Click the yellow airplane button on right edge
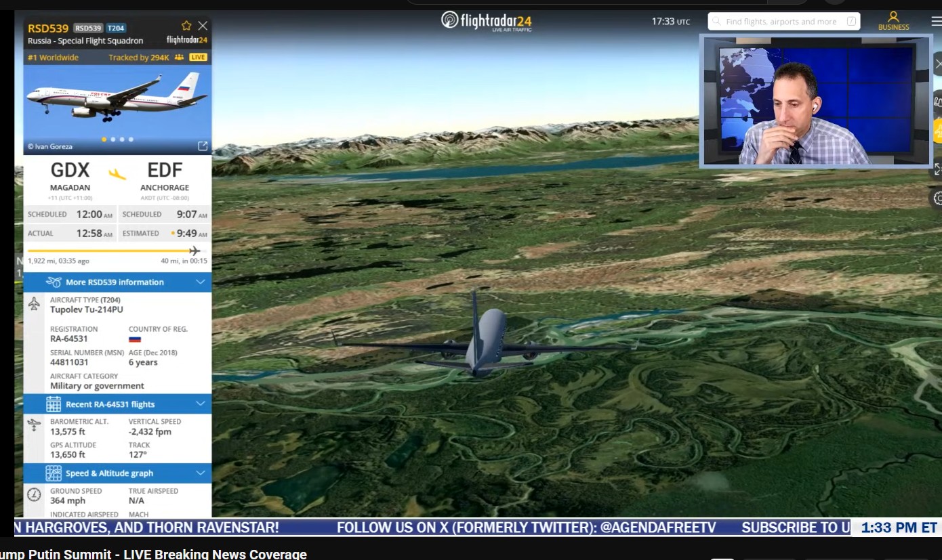This screenshot has height=560, width=942. tap(937, 131)
